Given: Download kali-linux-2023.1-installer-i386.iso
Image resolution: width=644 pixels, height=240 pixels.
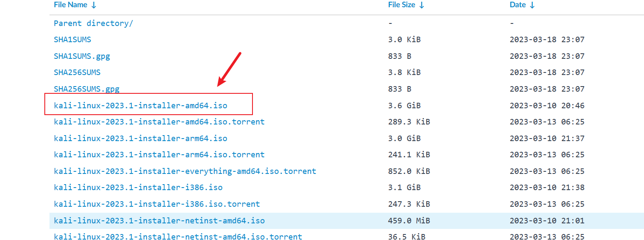Looking at the screenshot, I should pyautogui.click(x=138, y=188).
